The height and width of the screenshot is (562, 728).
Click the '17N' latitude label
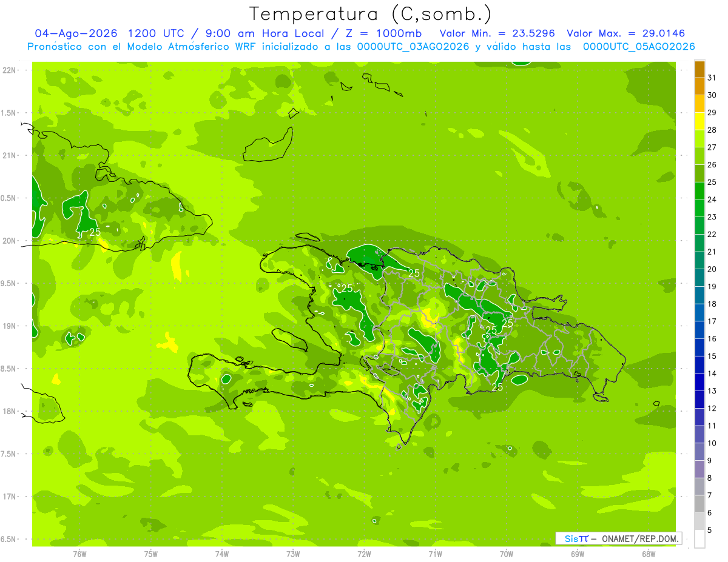click(9, 497)
